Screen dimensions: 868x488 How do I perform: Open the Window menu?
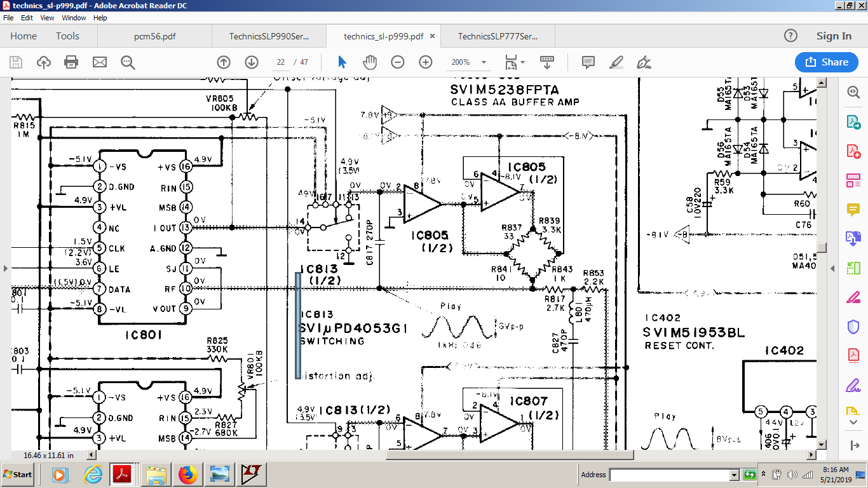74,18
